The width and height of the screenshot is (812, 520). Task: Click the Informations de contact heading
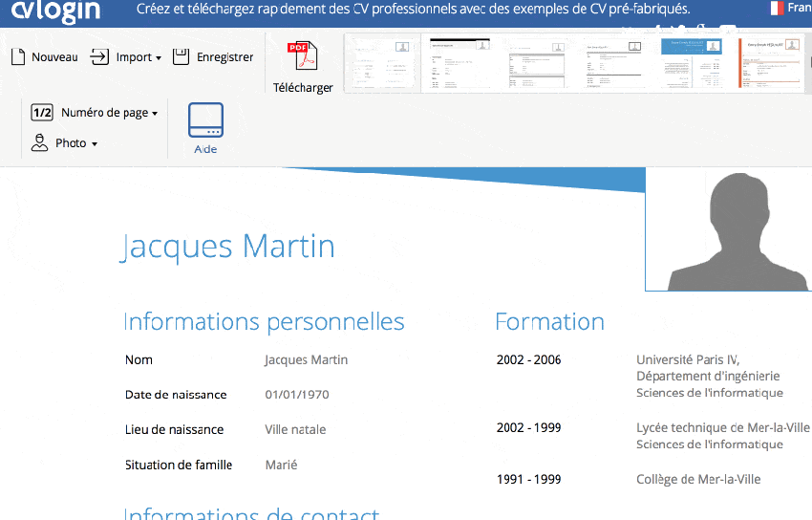[251, 512]
